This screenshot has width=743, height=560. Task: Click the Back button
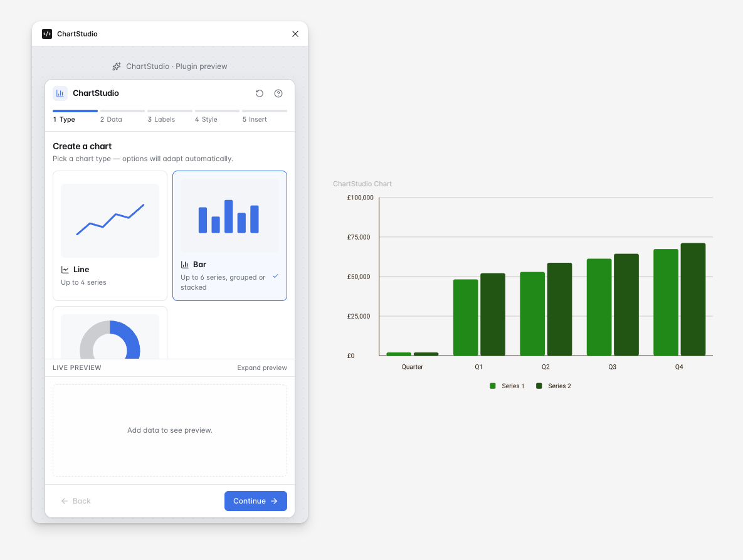point(76,501)
